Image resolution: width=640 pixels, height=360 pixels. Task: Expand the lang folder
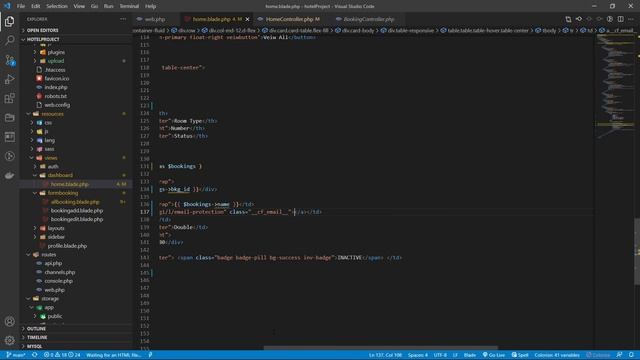point(49,140)
